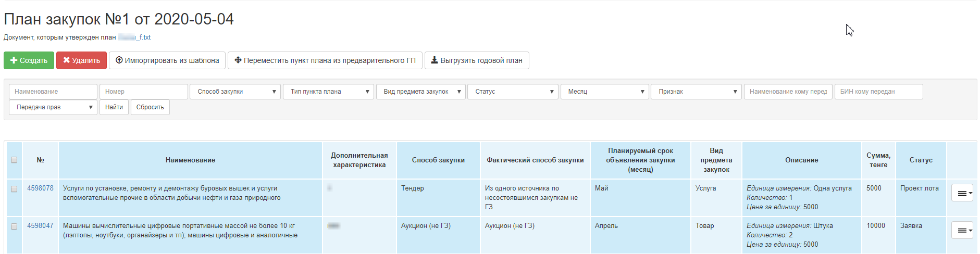Check the box for row 4598078
Viewport: 980px width, 254px height.
click(14, 189)
